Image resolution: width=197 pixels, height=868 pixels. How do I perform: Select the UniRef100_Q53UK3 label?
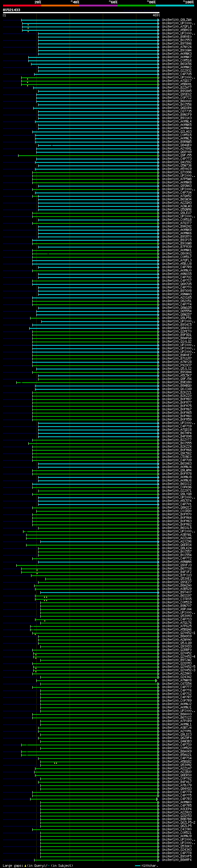click(x=177, y=846)
